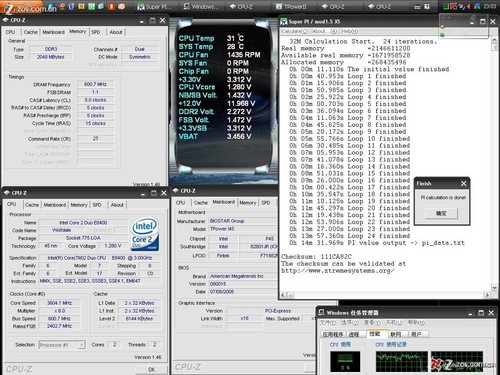500x375 pixels.
Task: Select CPU tab in CPU-Z Memory window
Action: click(x=10, y=32)
